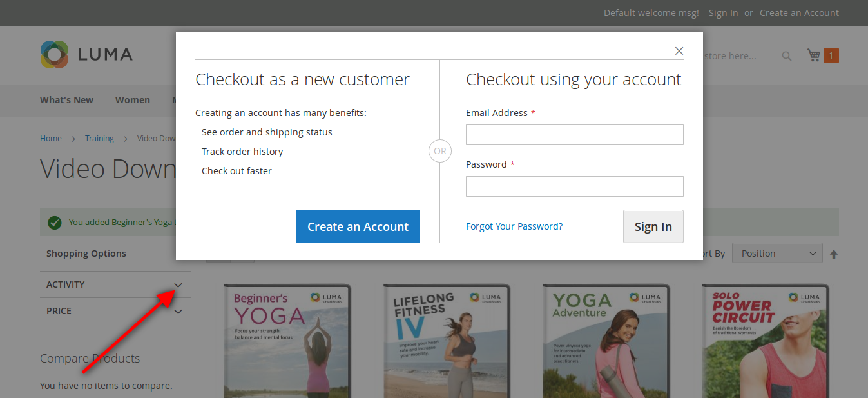Click the search magnifier icon
This screenshot has height=398, width=868.
point(786,56)
